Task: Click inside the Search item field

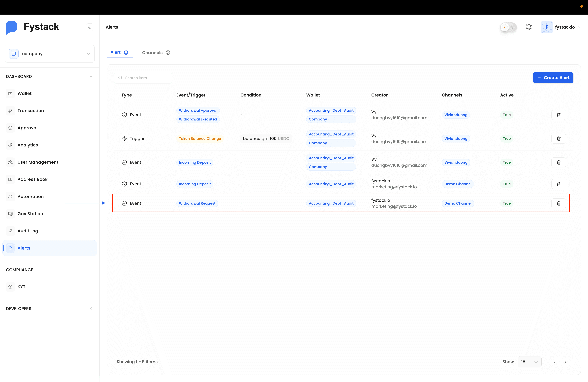Action: (143, 78)
